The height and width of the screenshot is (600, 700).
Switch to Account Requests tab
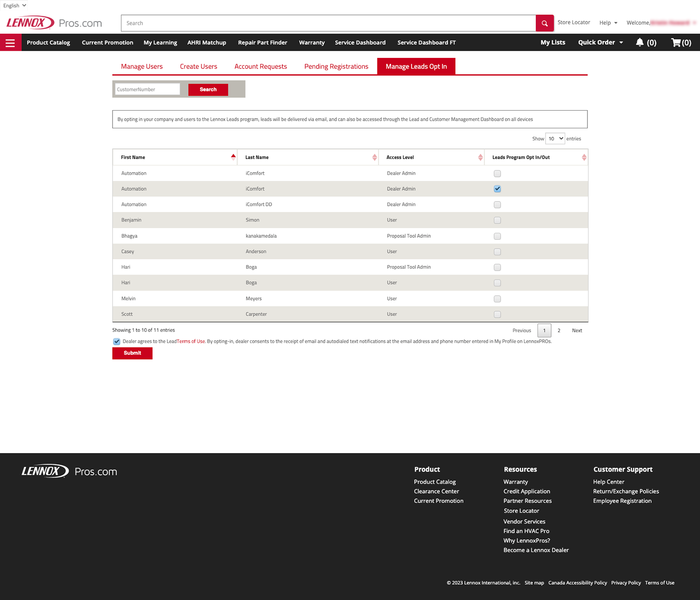click(261, 66)
